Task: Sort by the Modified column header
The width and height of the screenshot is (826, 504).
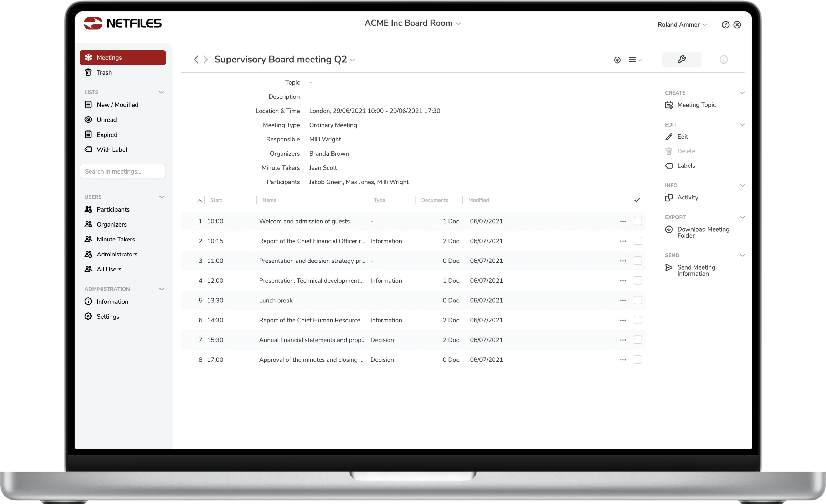Action: (x=478, y=200)
